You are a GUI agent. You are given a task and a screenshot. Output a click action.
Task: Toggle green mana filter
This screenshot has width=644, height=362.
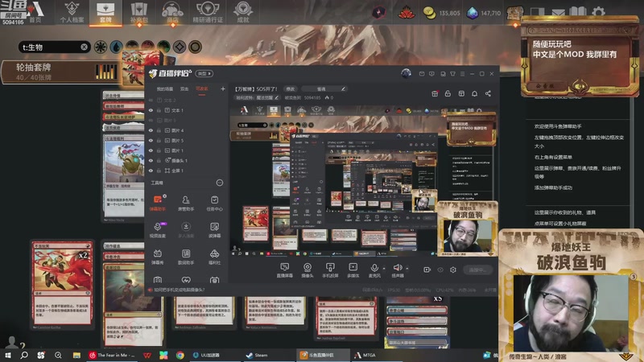163,47
